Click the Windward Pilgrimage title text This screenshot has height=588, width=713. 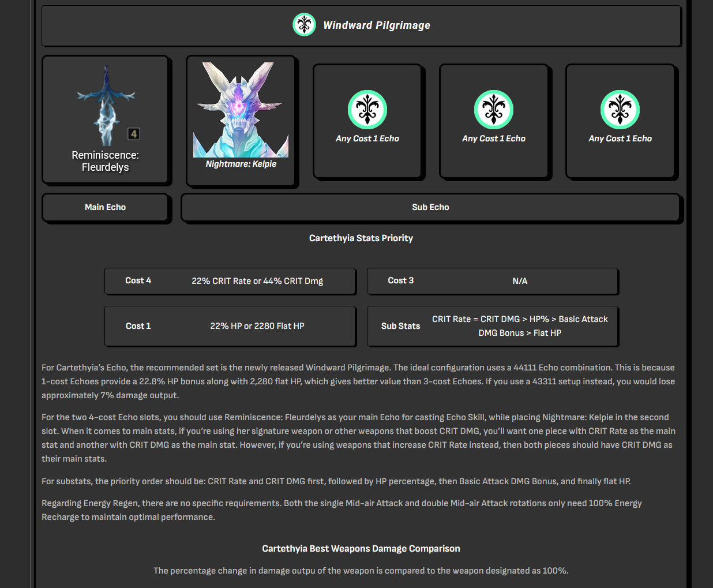[x=377, y=25]
